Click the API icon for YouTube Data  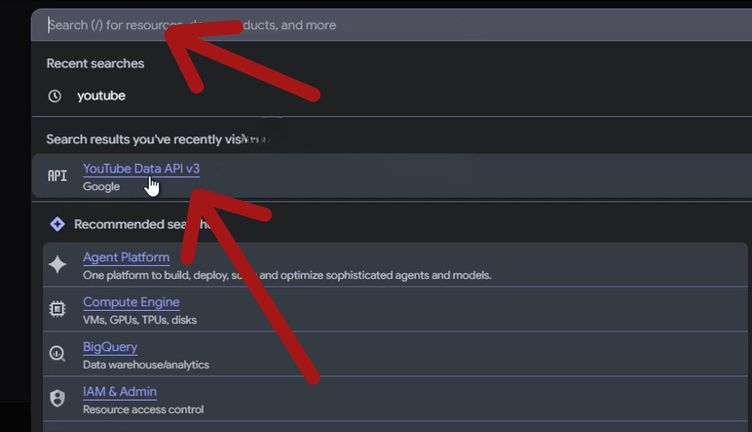click(57, 176)
